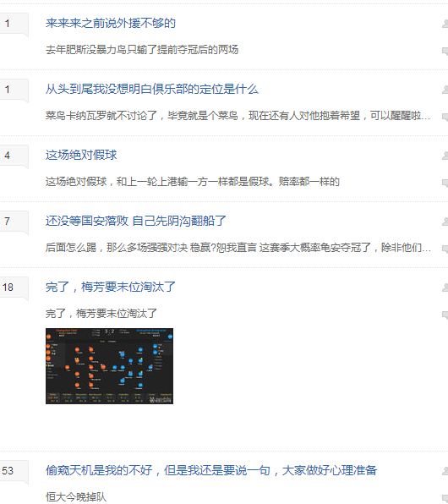Click author icon beside 完了，梅芳要末位淘汰了 title
448x504 pixels.
pyautogui.click(x=445, y=288)
